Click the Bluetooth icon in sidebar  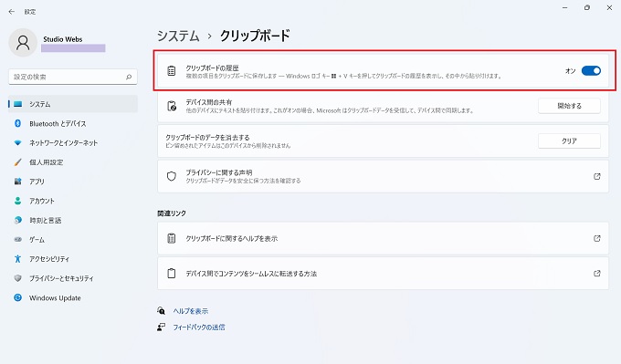tap(18, 123)
